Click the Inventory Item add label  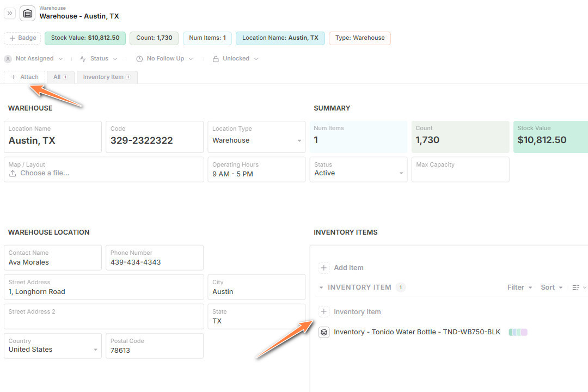click(x=357, y=312)
